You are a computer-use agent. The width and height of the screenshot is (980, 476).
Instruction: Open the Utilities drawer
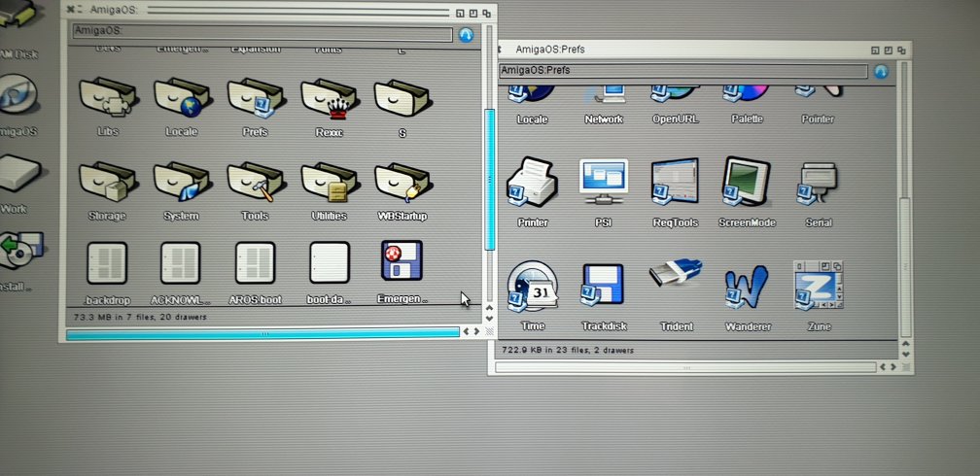(329, 183)
